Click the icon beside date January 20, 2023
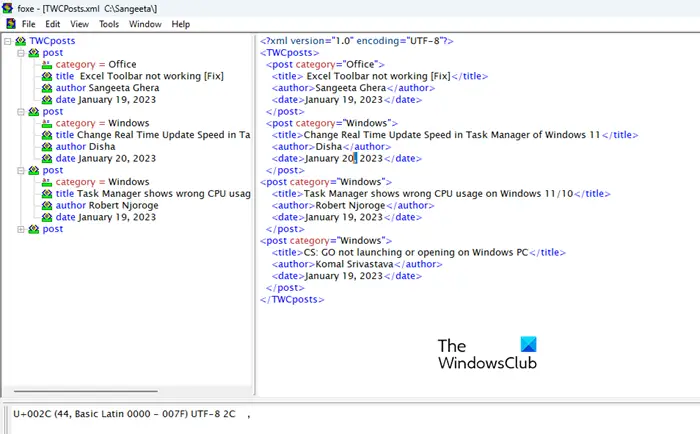The width and height of the screenshot is (700, 434). tap(47, 159)
